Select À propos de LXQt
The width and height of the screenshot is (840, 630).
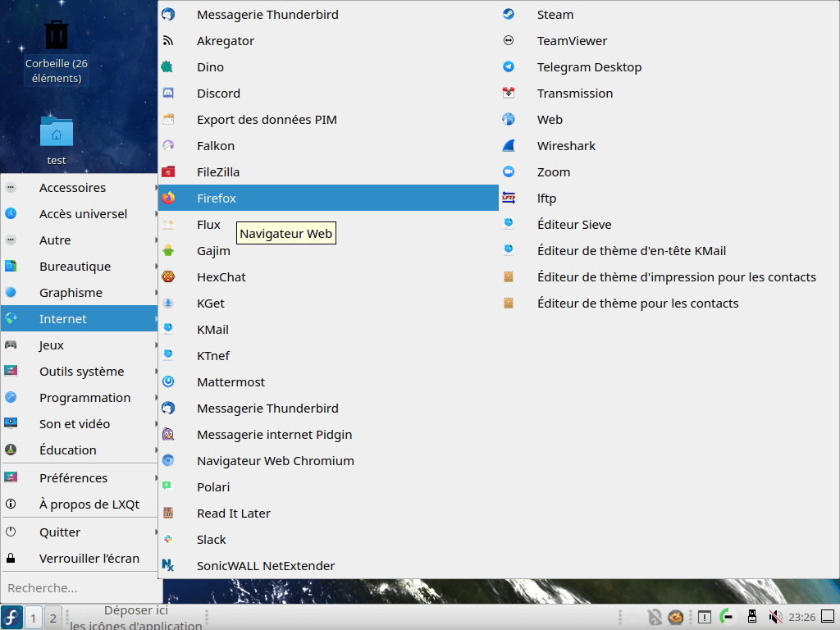pos(80,504)
